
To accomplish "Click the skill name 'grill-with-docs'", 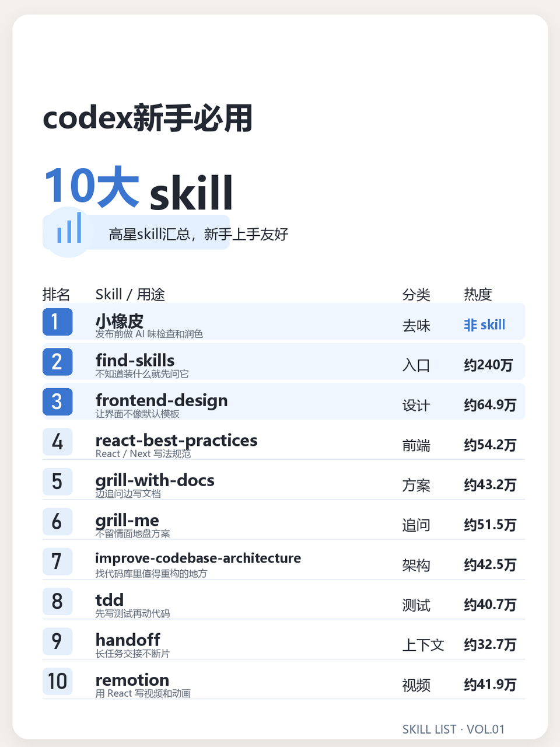I will [x=155, y=481].
